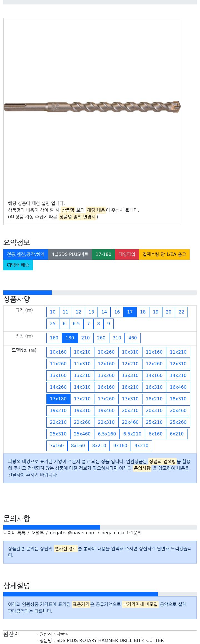Viewport: 200px width, 644px height.
Task: Click the 태양파워 brand tag
Action: point(127,254)
